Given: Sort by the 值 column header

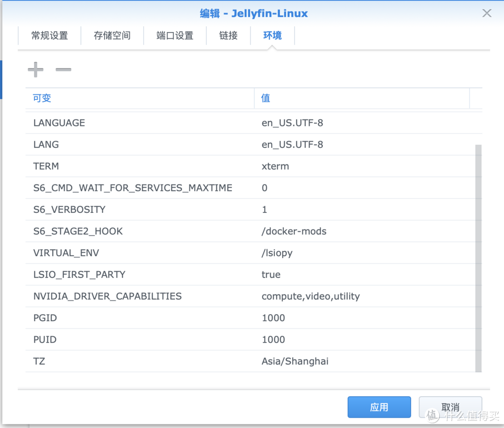Looking at the screenshot, I should point(265,98).
